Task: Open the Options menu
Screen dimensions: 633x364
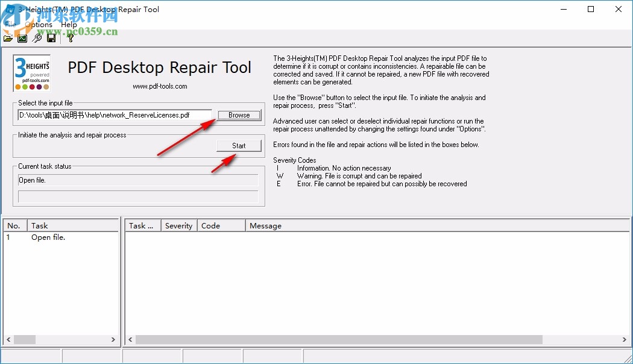Action: pyautogui.click(x=39, y=24)
